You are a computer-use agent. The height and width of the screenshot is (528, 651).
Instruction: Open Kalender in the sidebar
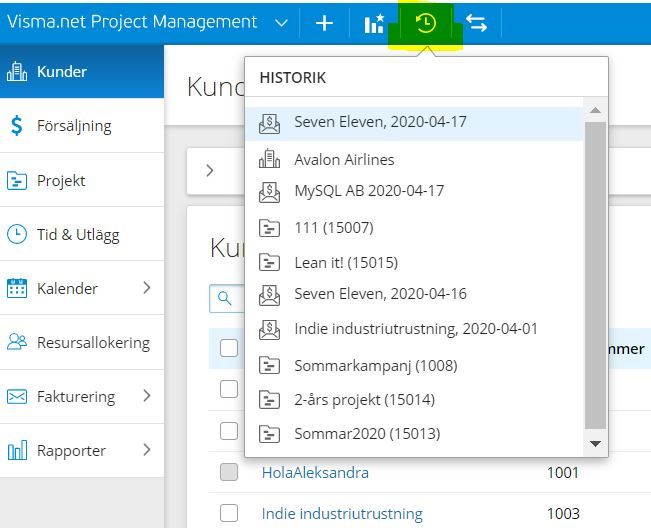82,288
